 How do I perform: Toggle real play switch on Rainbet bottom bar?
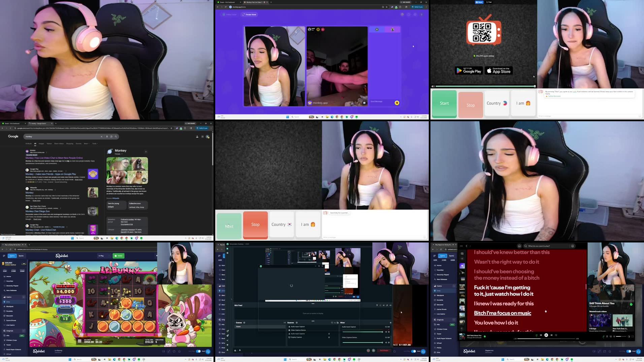tap(198, 351)
